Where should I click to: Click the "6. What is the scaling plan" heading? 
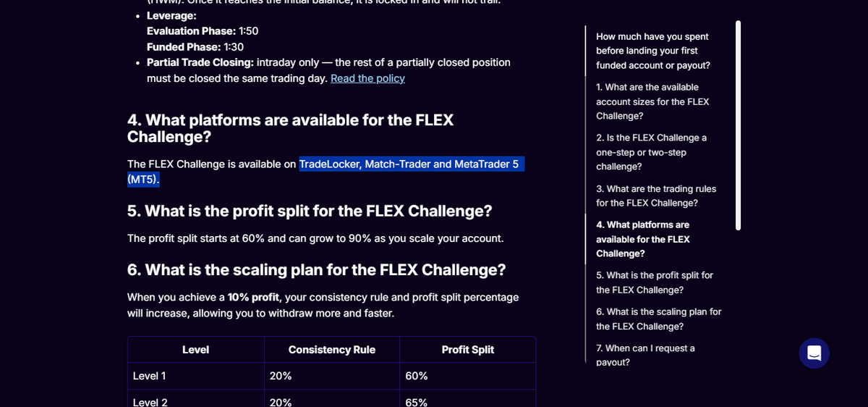(316, 269)
